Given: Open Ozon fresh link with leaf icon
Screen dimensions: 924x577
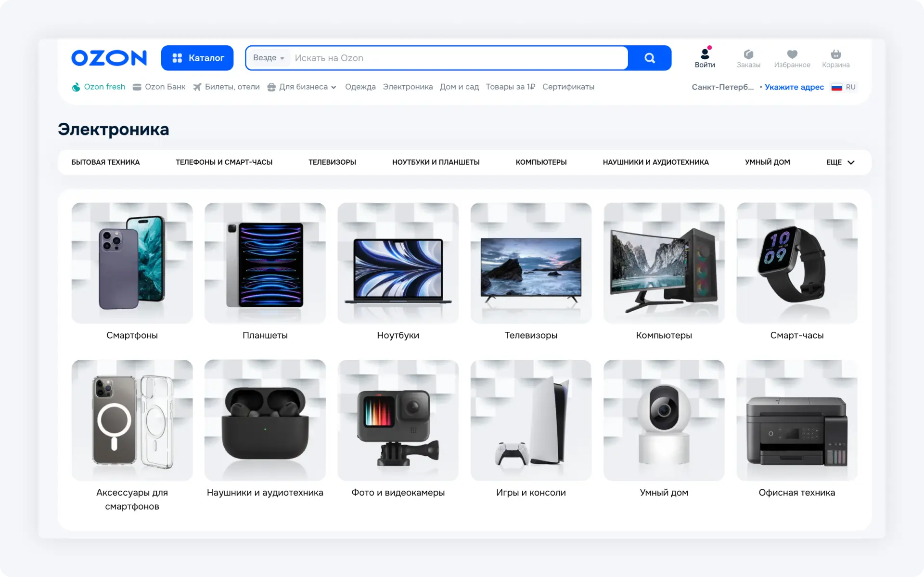Looking at the screenshot, I should (x=99, y=87).
